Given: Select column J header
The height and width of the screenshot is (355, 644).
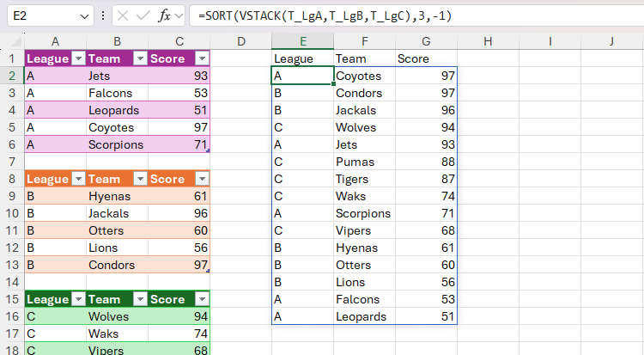Looking at the screenshot, I should [x=611, y=41].
